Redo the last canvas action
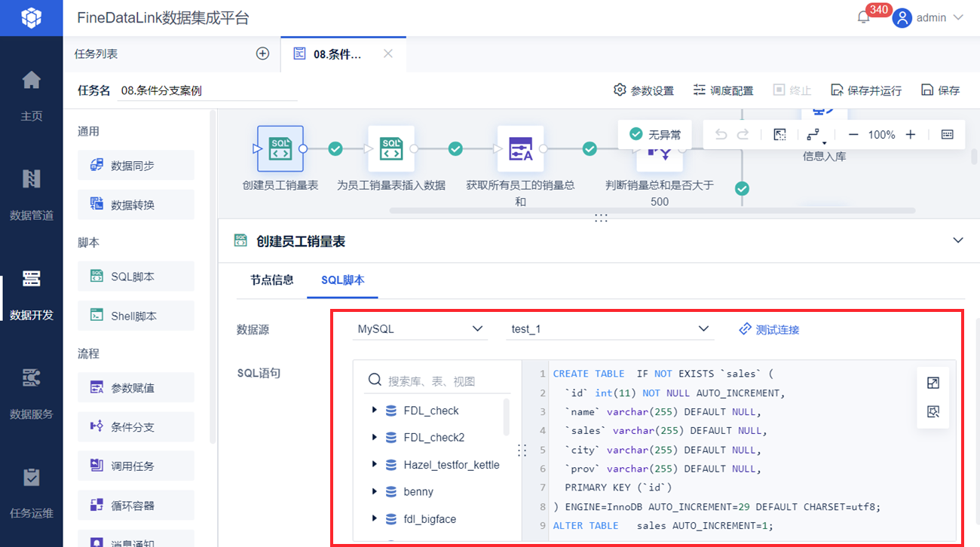This screenshot has width=980, height=547. (x=743, y=135)
